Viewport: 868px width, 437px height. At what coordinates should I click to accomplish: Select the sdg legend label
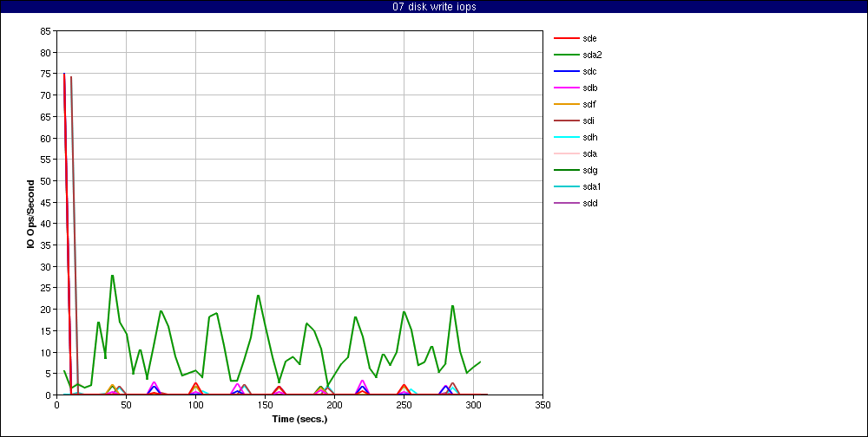pyautogui.click(x=589, y=170)
